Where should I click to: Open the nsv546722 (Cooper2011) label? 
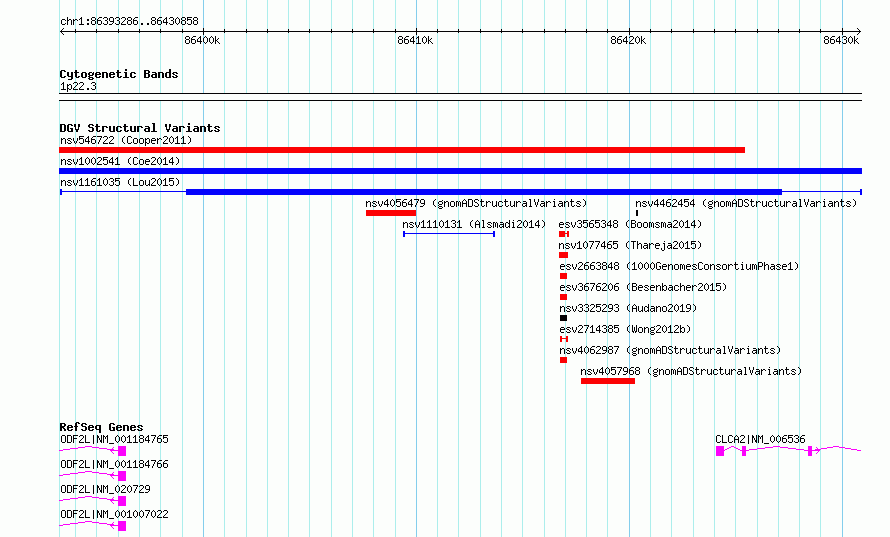coord(126,140)
